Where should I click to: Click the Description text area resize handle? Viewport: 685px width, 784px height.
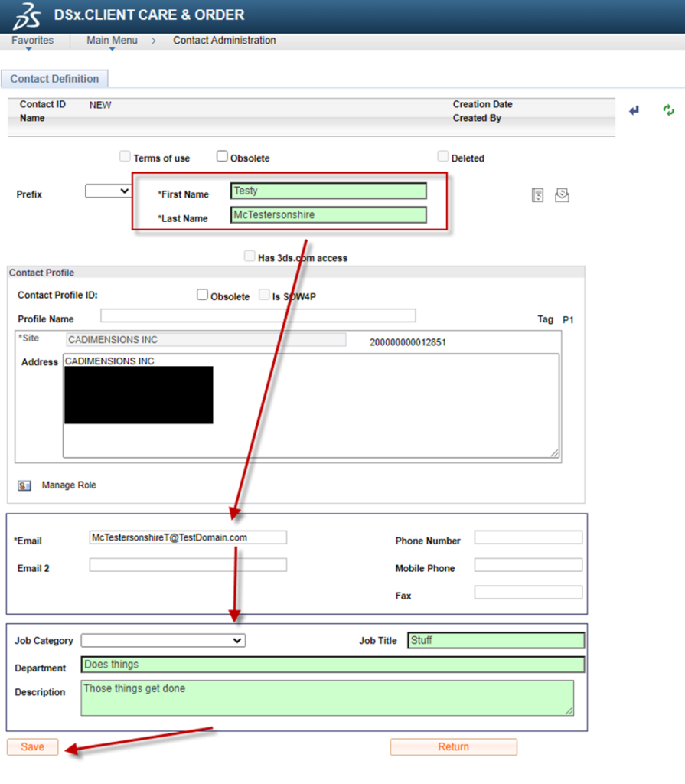(x=569, y=711)
